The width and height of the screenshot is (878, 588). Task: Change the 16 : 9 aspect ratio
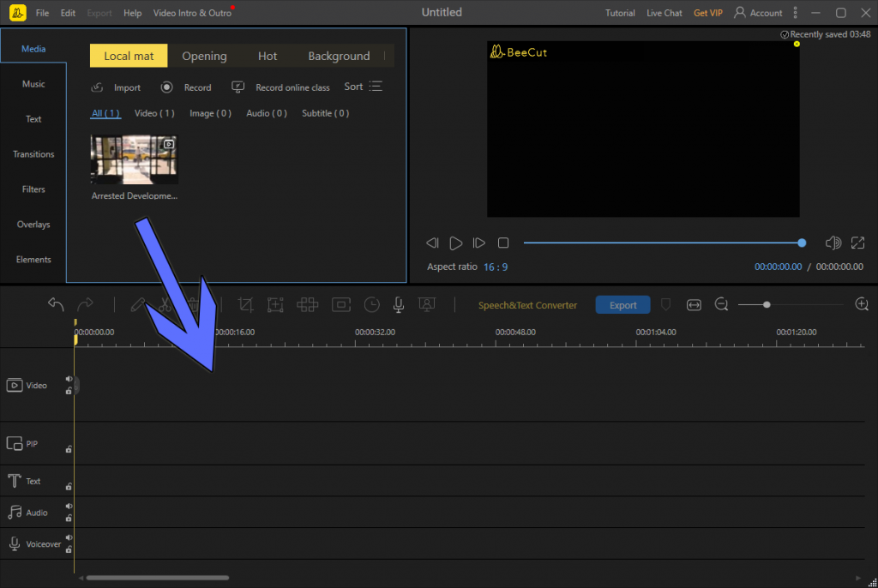[x=496, y=267]
